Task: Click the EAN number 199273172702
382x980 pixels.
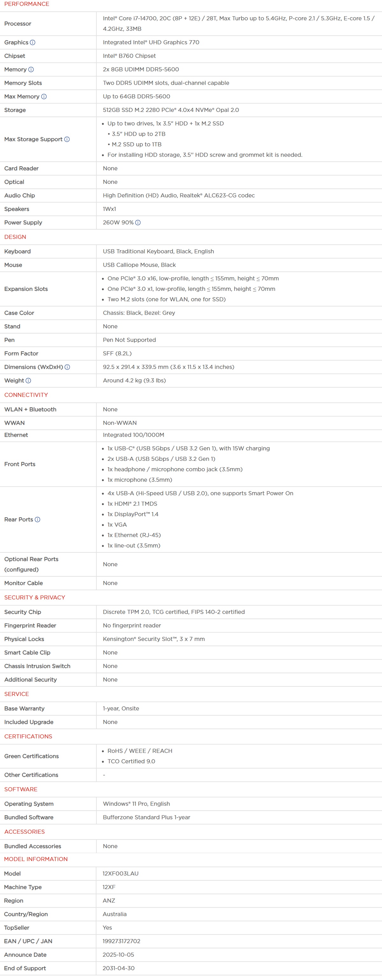Action: [x=121, y=941]
